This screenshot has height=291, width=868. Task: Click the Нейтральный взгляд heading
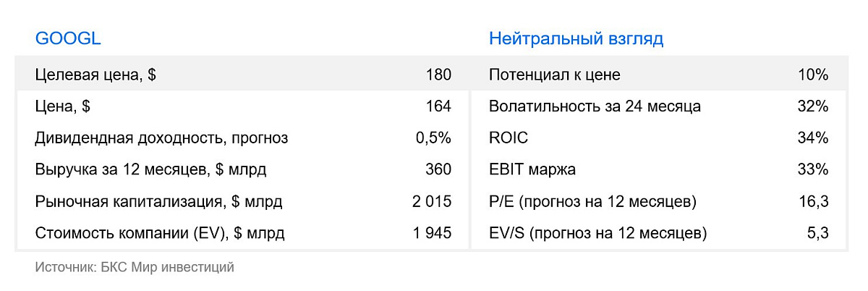(x=576, y=39)
